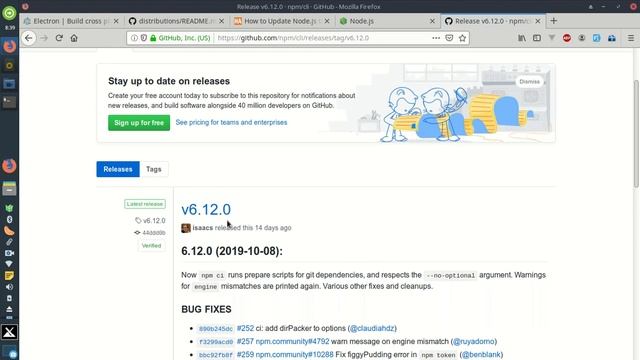The height and width of the screenshot is (360, 640).
Task: Click the page vertical scrollbar
Action: [x=636, y=133]
